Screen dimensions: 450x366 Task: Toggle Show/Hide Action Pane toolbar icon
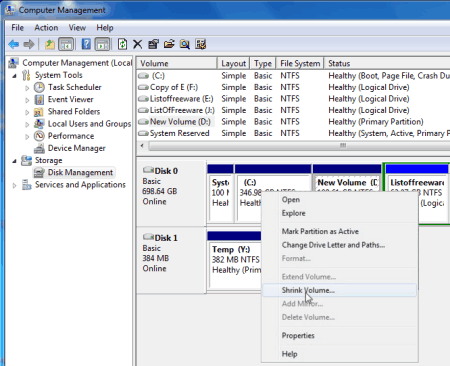pyautogui.click(x=102, y=44)
